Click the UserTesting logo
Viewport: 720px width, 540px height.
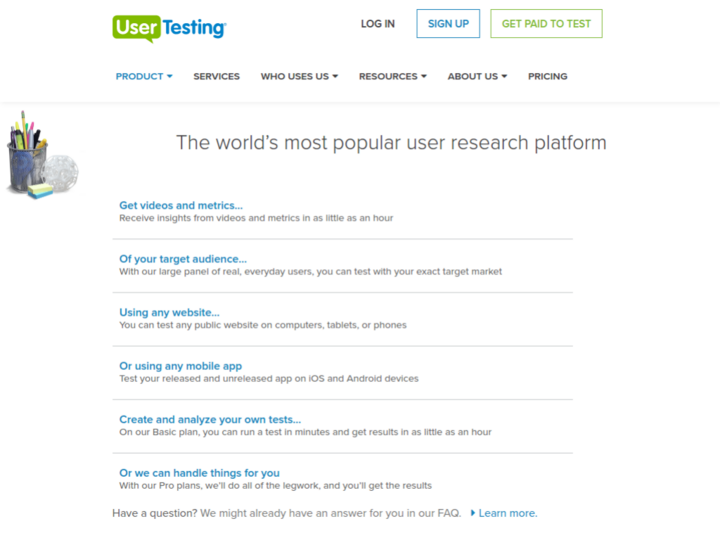click(169, 27)
